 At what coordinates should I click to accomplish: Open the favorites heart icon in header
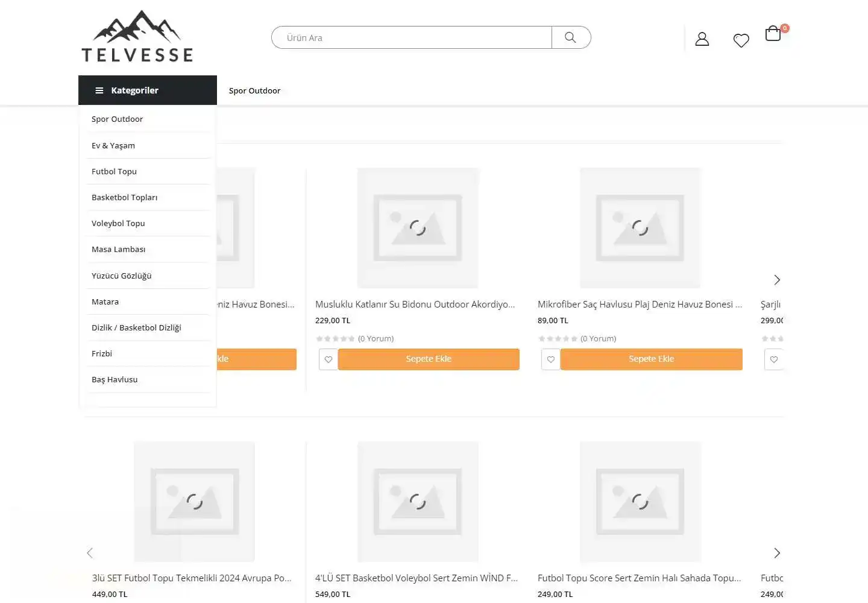(741, 40)
